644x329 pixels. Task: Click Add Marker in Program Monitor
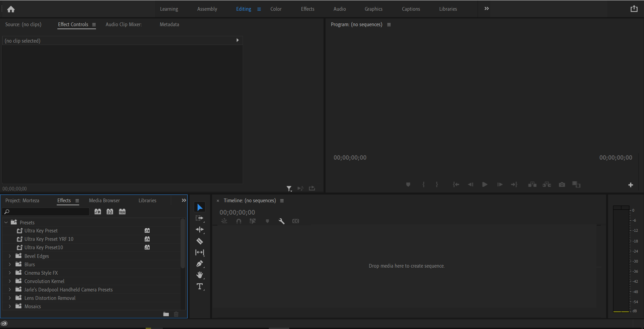[x=408, y=185]
